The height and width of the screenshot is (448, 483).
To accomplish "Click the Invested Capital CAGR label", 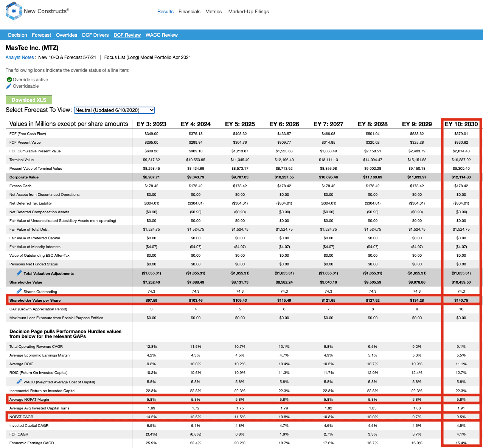I will point(29,426).
